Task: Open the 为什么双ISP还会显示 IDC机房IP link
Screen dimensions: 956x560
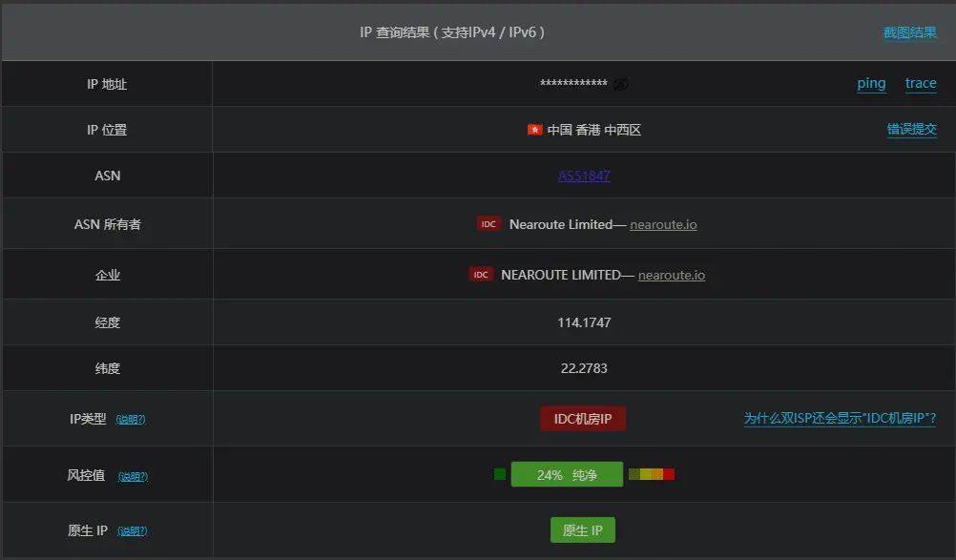Action: [840, 418]
